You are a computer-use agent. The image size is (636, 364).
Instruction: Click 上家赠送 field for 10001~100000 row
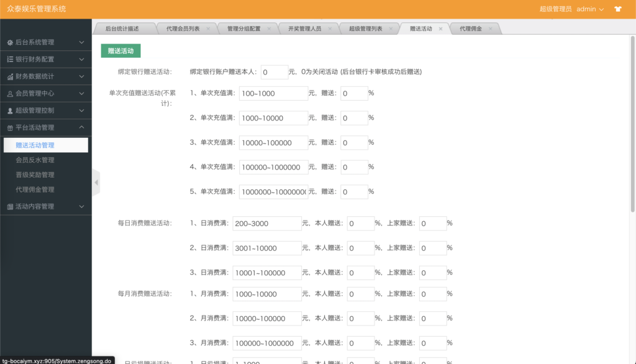433,273
